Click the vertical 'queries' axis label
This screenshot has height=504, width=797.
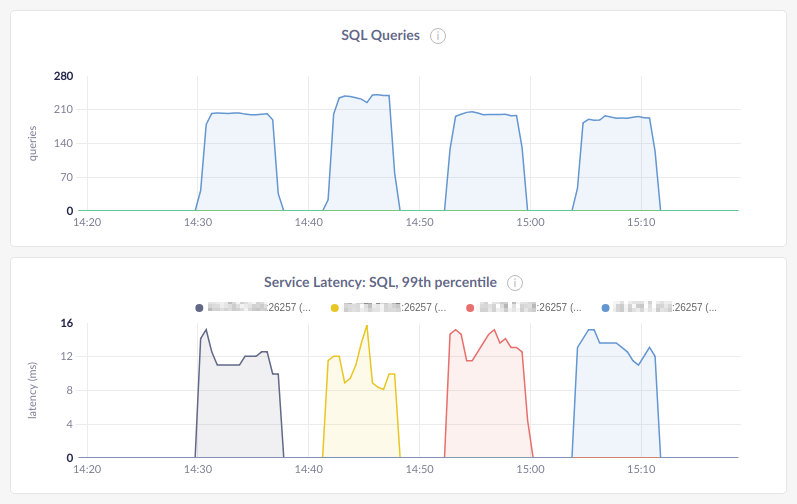[x=32, y=144]
